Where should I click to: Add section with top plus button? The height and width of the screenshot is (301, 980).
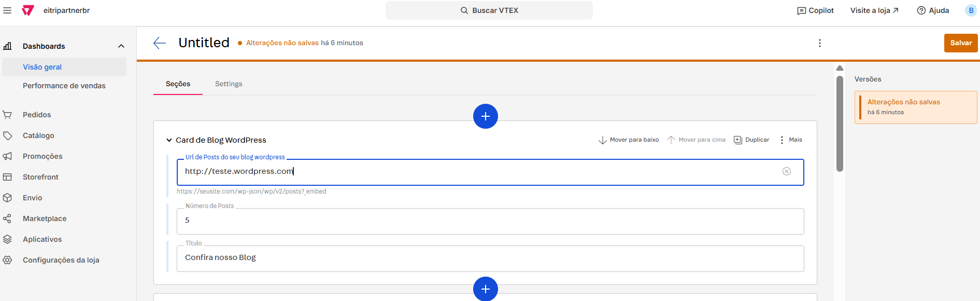485,116
